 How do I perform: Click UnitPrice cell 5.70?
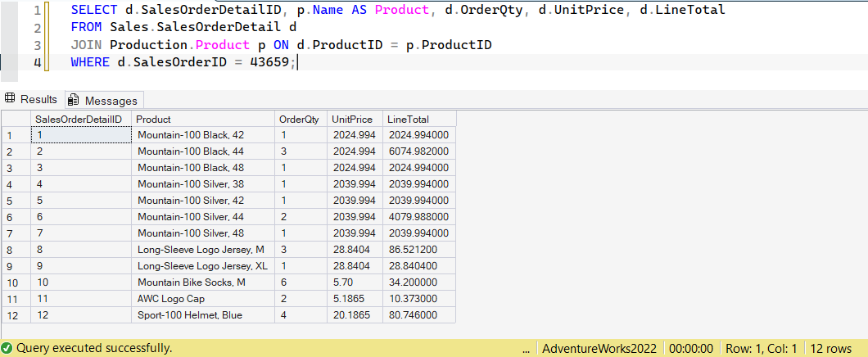pos(355,282)
